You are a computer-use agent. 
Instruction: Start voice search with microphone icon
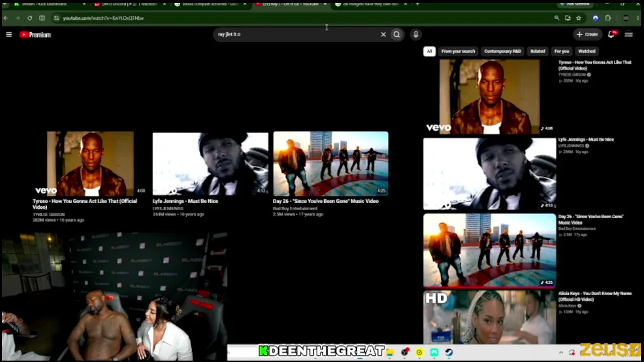pyautogui.click(x=416, y=35)
